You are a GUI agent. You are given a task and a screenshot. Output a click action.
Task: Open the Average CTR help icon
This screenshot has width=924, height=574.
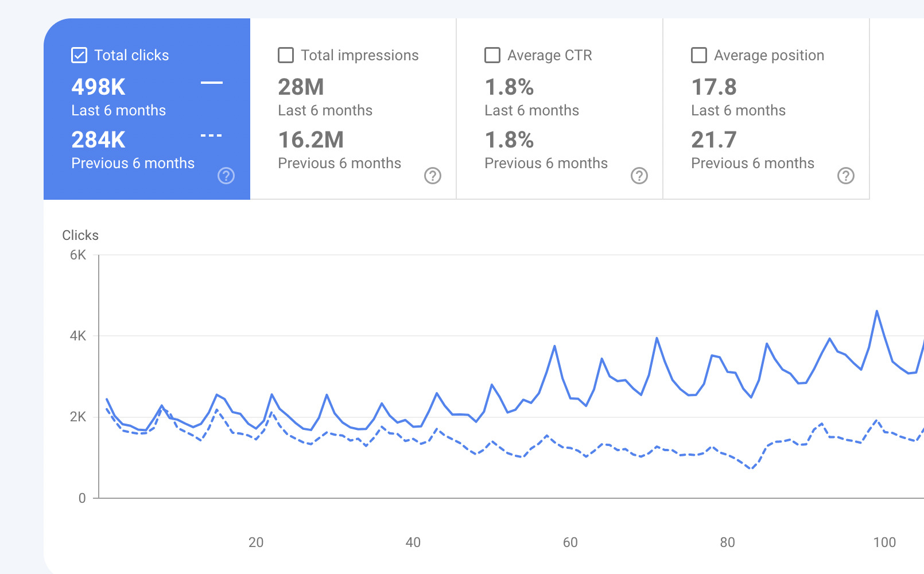pos(639,175)
